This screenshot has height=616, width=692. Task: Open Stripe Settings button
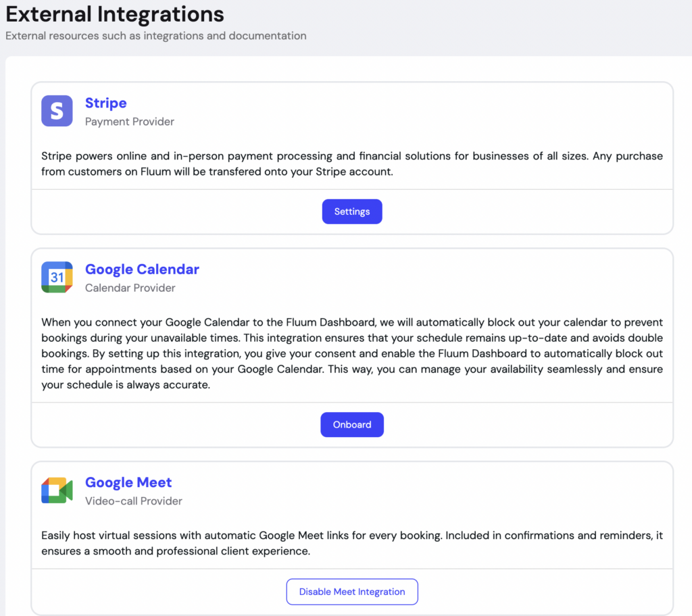pyautogui.click(x=352, y=211)
